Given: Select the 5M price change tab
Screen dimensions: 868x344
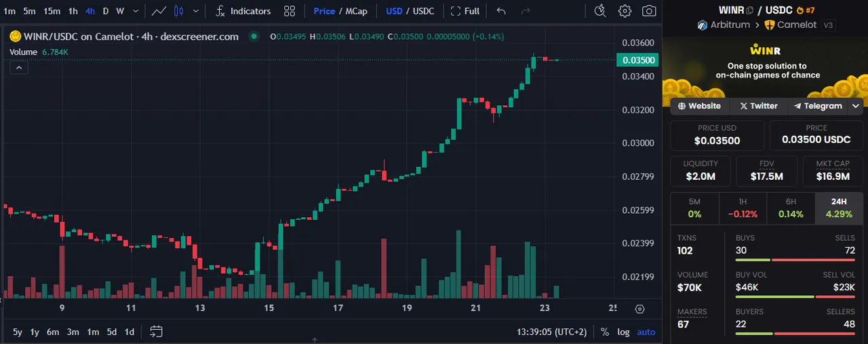Looking at the screenshot, I should point(694,208).
